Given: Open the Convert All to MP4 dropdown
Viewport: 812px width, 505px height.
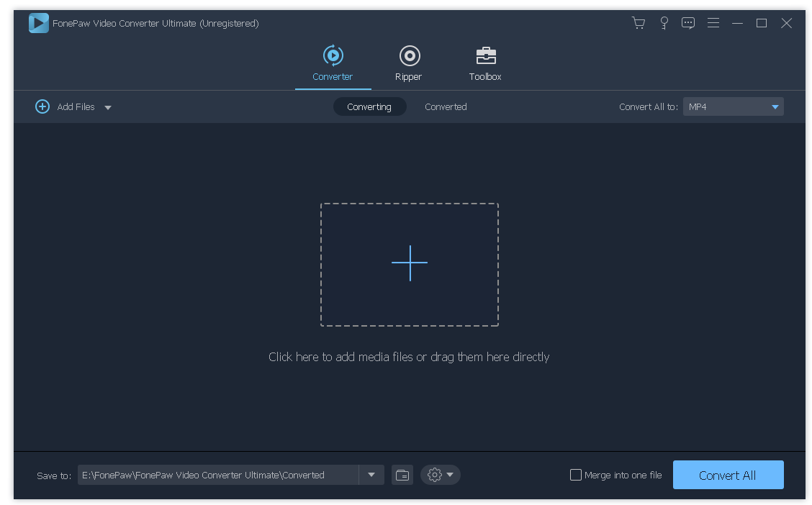Looking at the screenshot, I should click(x=734, y=106).
